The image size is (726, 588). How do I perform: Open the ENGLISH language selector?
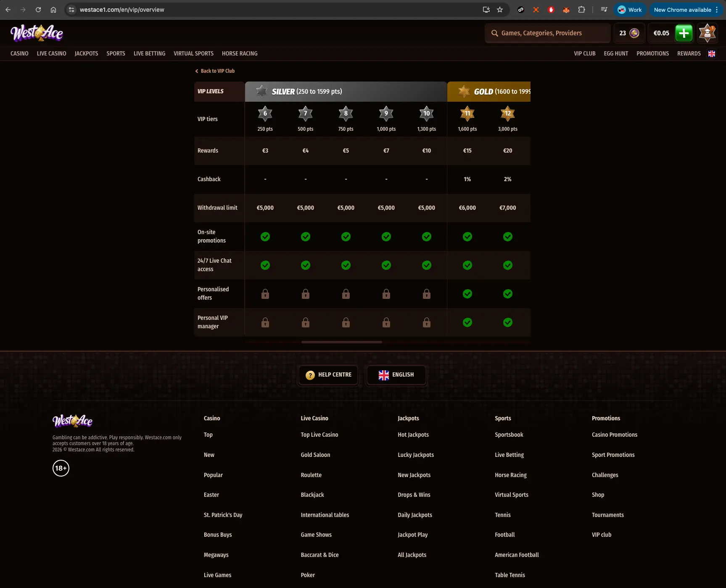point(396,374)
